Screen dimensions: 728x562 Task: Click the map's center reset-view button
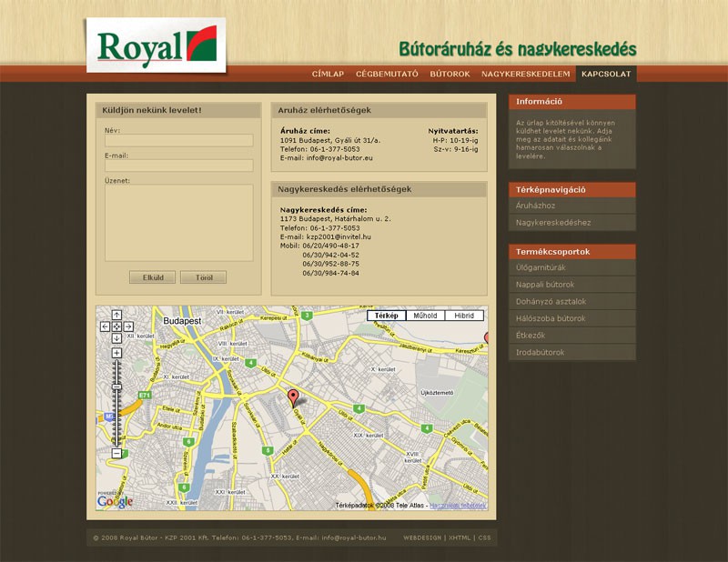coord(116,326)
